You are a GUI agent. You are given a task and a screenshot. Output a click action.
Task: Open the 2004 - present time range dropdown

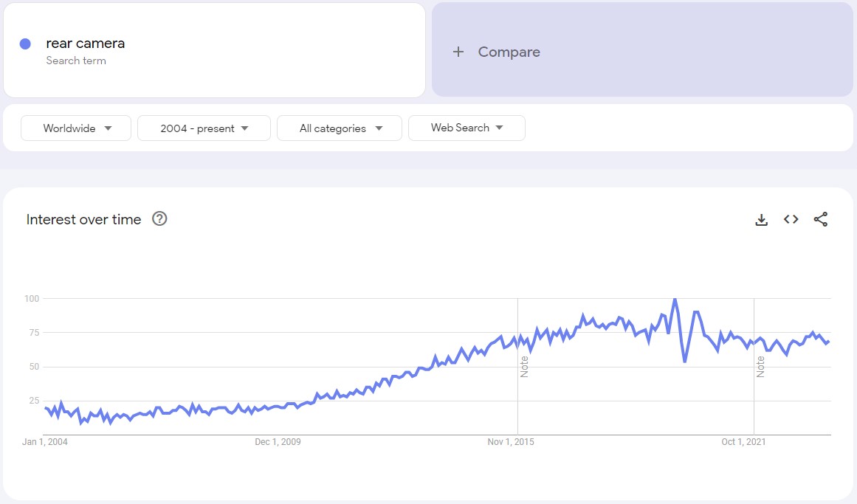pyautogui.click(x=204, y=128)
